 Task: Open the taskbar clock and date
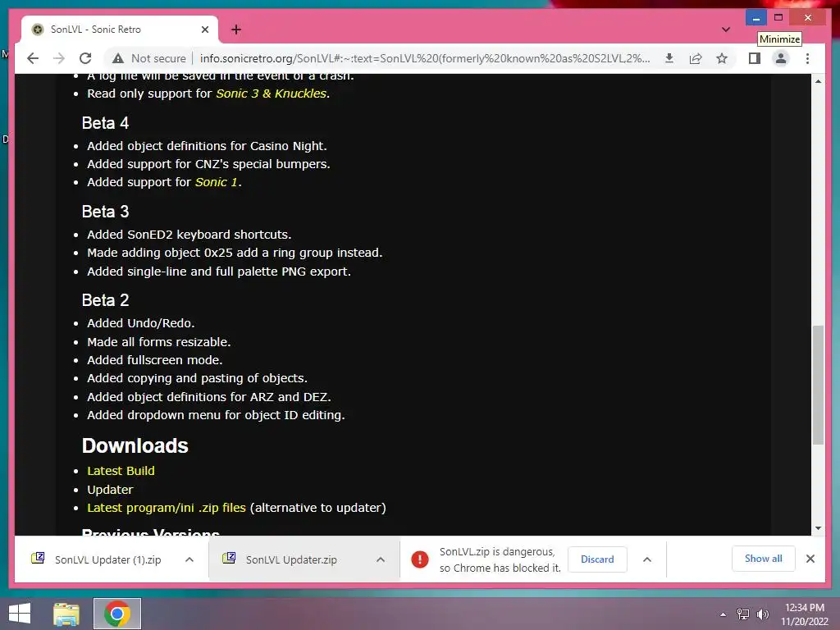click(804, 614)
